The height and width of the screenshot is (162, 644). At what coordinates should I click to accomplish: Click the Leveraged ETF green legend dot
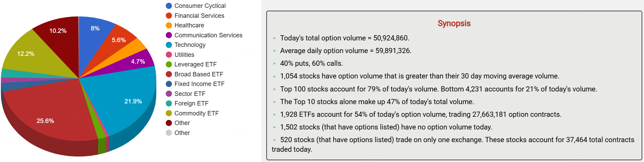pyautogui.click(x=169, y=64)
